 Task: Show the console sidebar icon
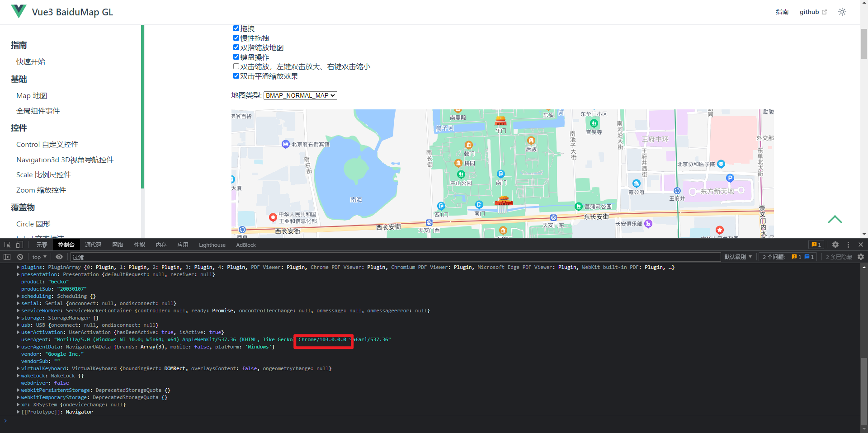7,257
